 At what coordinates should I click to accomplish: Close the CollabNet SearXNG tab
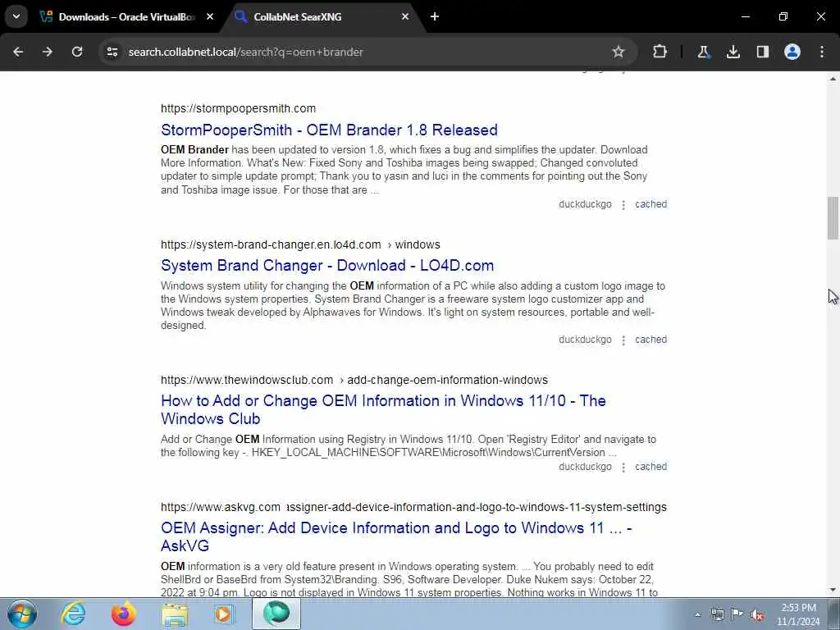(x=405, y=16)
